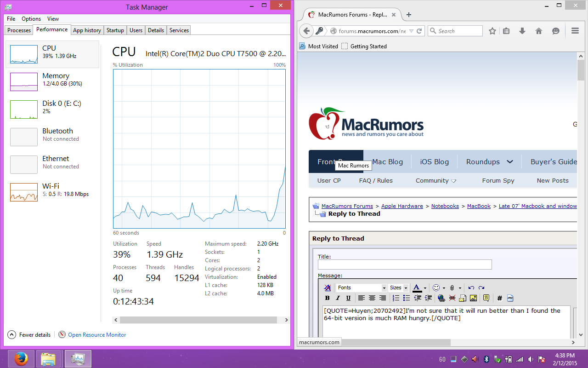Apply underline formatting in the message editor

click(349, 298)
